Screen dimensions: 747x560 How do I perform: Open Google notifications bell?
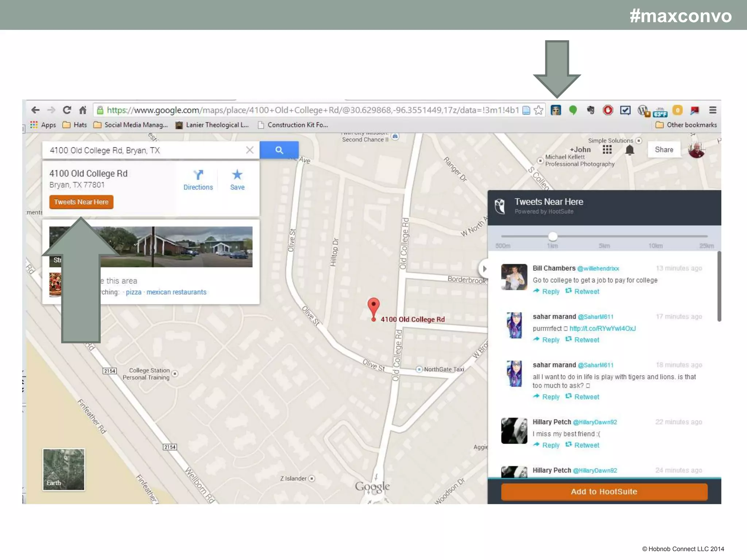click(630, 150)
